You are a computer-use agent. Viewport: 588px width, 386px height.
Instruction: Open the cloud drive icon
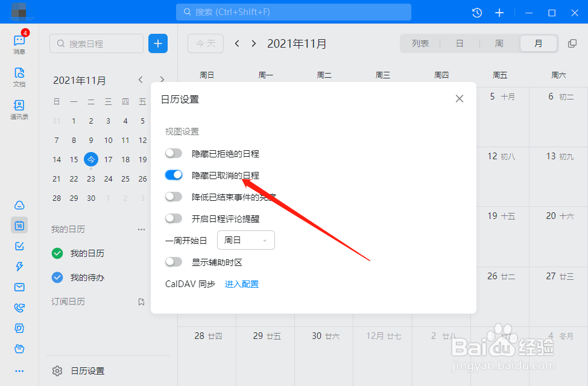pos(19,205)
